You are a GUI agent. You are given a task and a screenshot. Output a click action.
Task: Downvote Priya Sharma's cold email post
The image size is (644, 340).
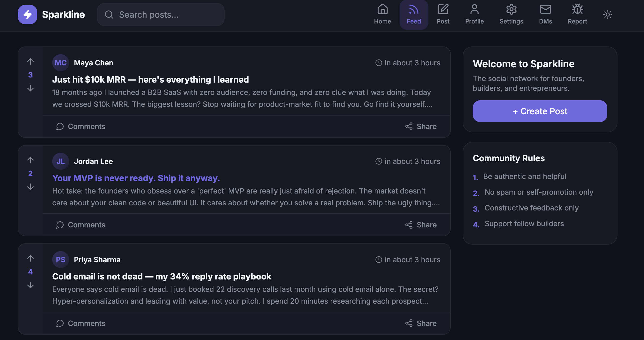coord(30,285)
